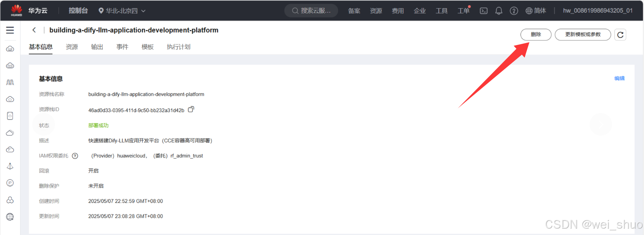The height and width of the screenshot is (235, 644).
Task: Refresh the stack details page
Action: (x=620, y=35)
